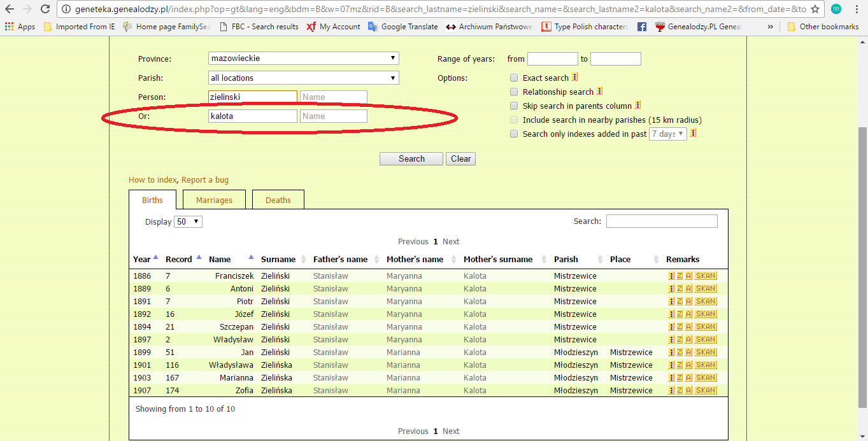Viewport: 868px width, 441px height.
Task: Open the Province dropdown showing mazowieckie
Action: [304, 59]
